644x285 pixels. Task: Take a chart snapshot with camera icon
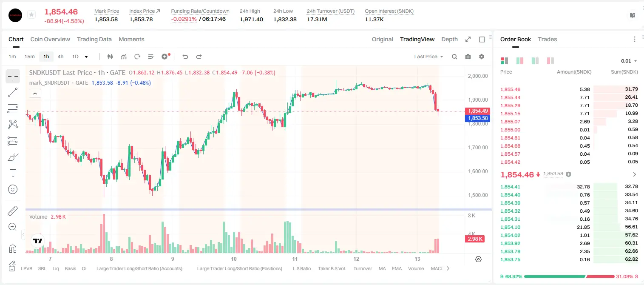[x=468, y=57]
